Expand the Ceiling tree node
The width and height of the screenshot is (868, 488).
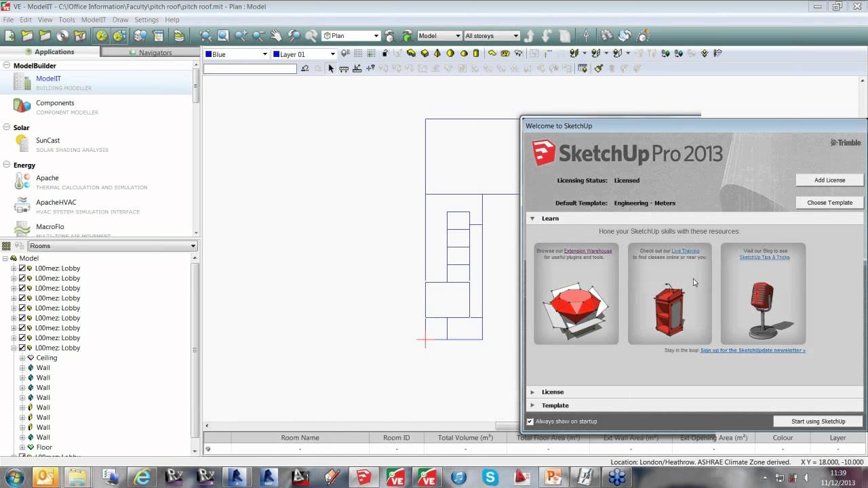click(x=22, y=358)
